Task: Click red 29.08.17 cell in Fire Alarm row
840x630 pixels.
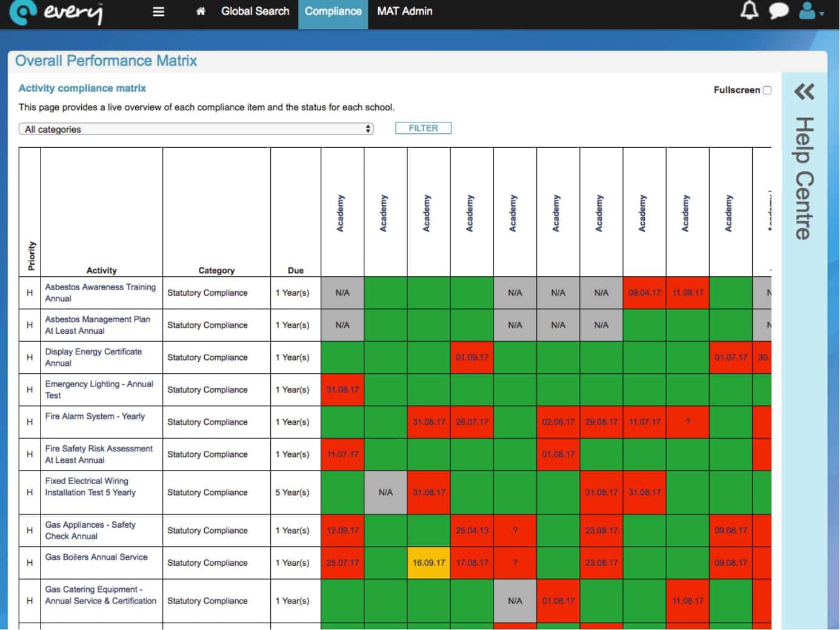Action: (x=601, y=422)
